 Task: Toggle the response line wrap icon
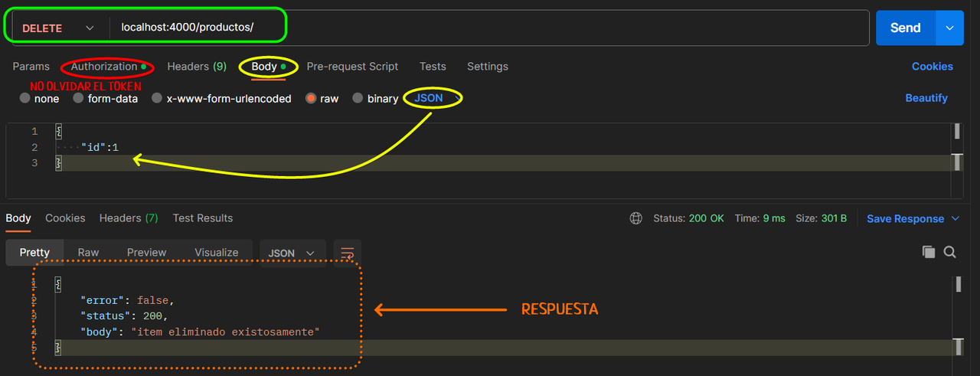[x=347, y=253]
